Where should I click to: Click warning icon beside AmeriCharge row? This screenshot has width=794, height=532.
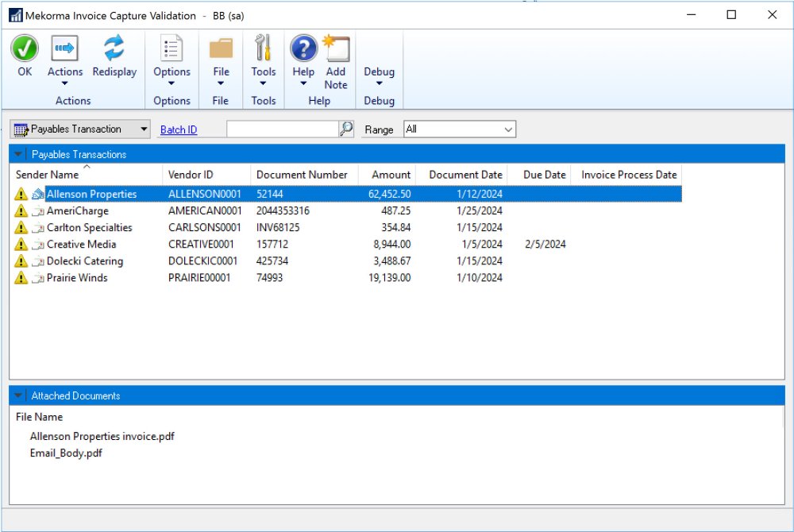[21, 211]
